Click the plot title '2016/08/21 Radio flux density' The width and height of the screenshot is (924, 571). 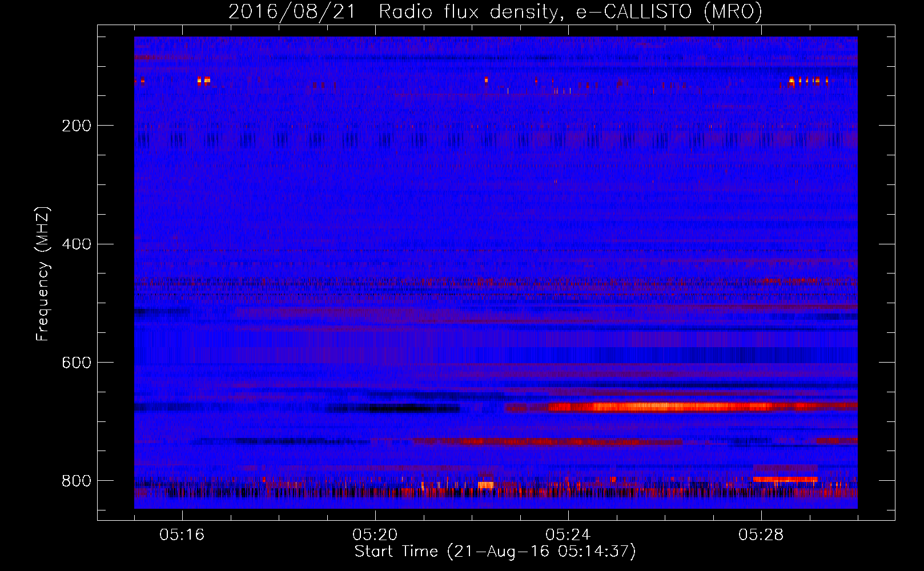coord(495,11)
